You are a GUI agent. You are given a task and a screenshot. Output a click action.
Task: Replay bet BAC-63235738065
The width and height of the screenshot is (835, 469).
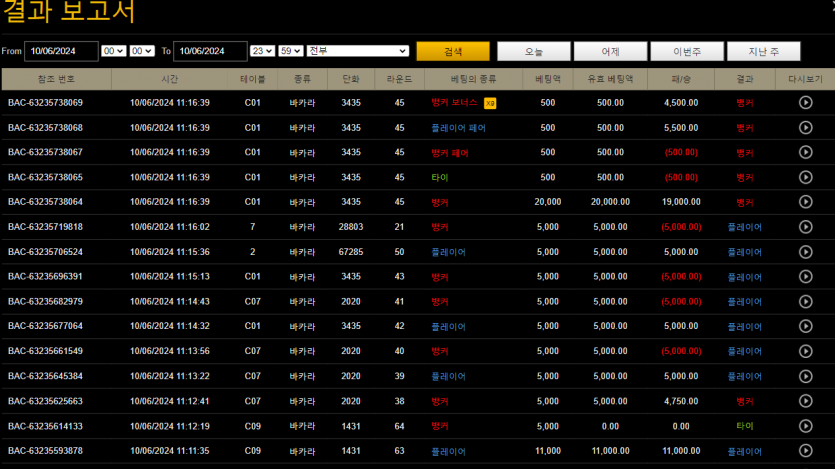(805, 177)
